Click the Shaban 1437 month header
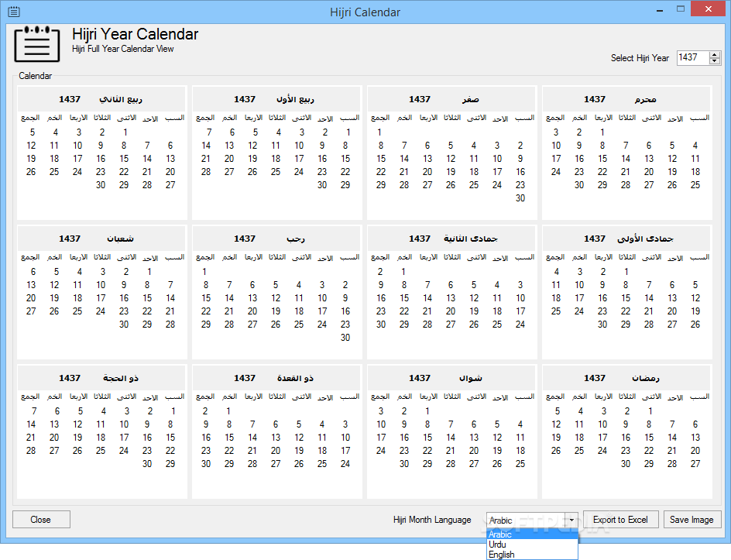The image size is (731, 560). 101,239
